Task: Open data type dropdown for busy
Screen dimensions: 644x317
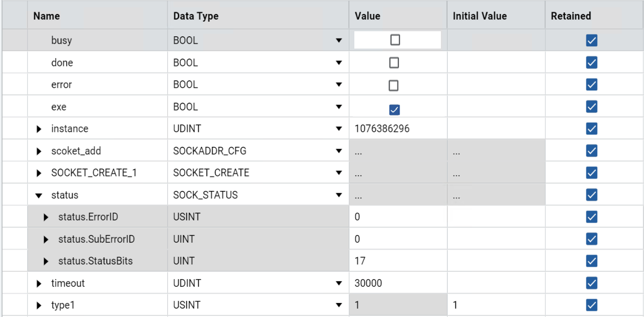Action: (339, 41)
